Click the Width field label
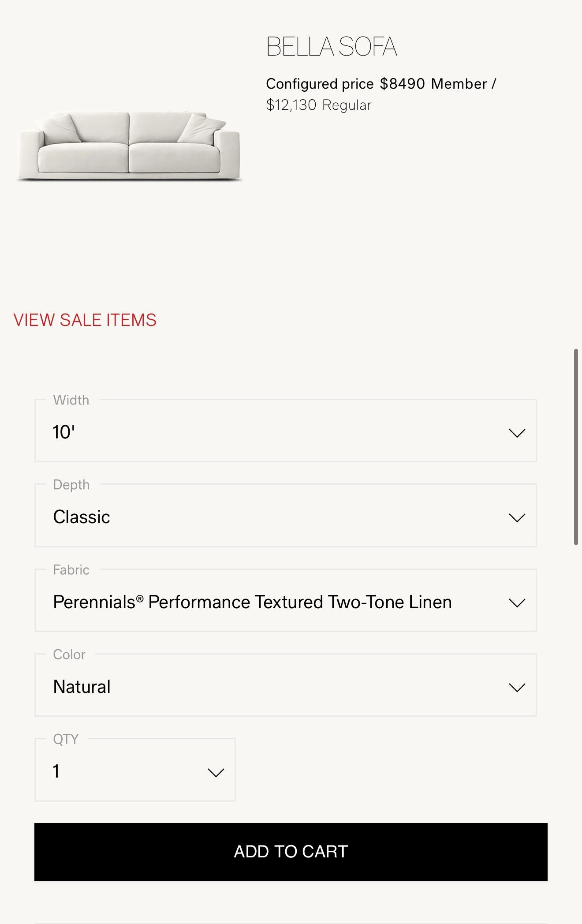The width and height of the screenshot is (582, 924). pos(71,400)
